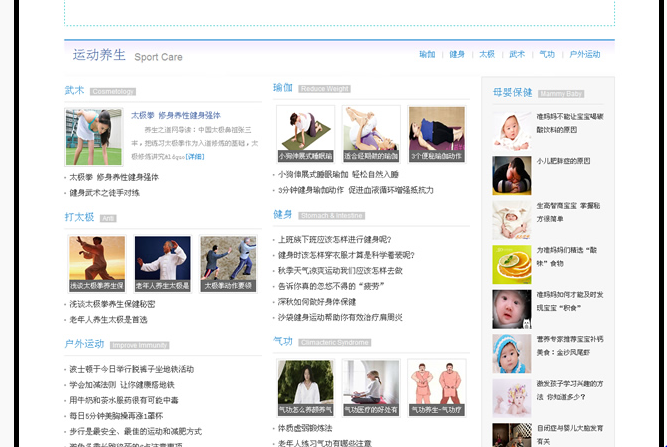This screenshot has width=667, height=447.
Task: Open list item 太极拳 修身养性健身强体
Action: point(114,177)
